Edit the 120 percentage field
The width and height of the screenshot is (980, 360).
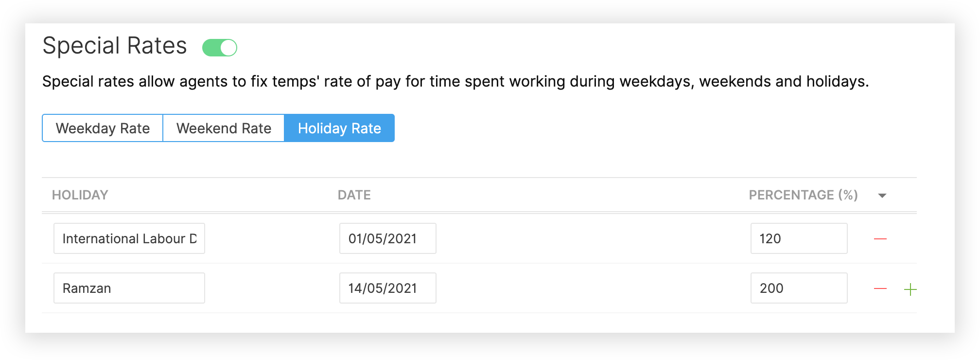pos(799,239)
